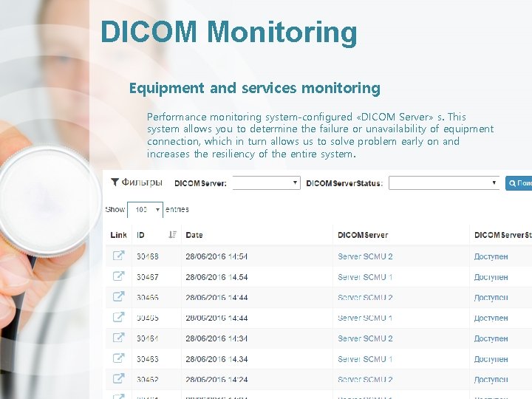This screenshot has width=532, height=399.
Task: Click Доступен status in row 30464
Action: tap(491, 339)
